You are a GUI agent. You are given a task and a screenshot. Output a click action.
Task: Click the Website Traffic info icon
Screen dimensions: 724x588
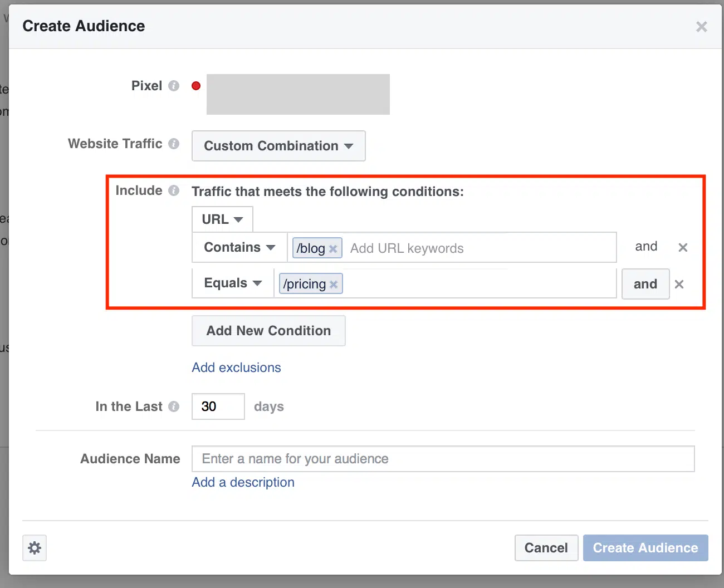tap(174, 144)
